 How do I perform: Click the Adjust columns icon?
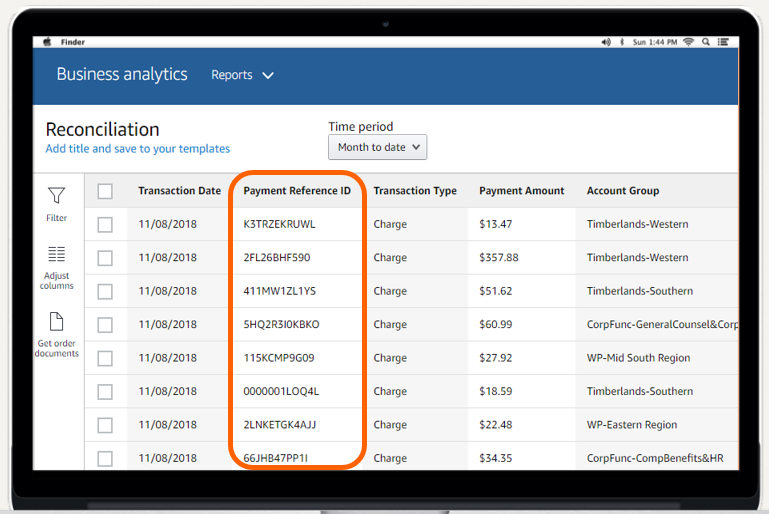pyautogui.click(x=57, y=255)
